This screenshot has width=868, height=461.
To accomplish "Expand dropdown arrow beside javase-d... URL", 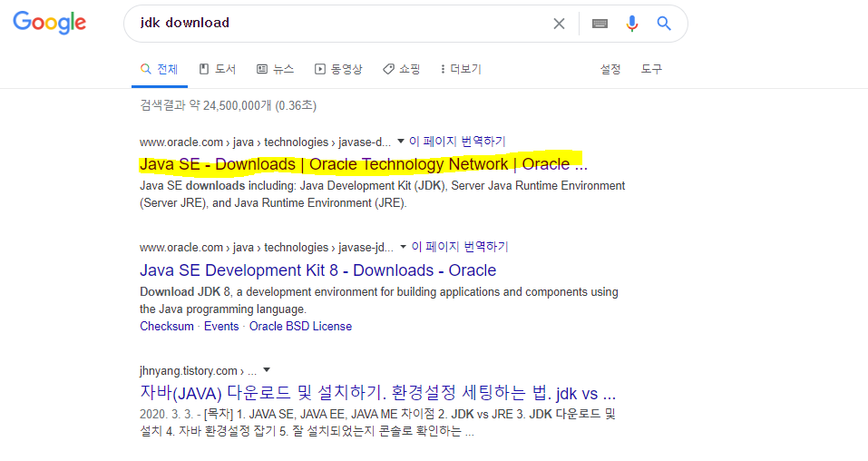I will (x=401, y=142).
